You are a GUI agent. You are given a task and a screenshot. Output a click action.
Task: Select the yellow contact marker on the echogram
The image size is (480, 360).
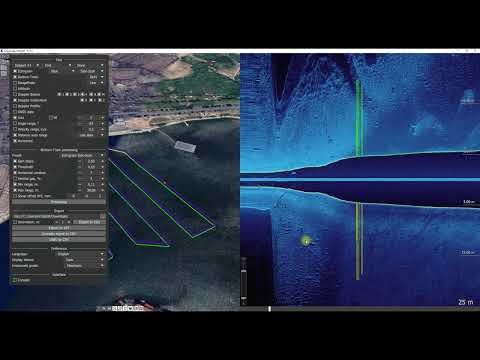pyautogui.click(x=306, y=240)
